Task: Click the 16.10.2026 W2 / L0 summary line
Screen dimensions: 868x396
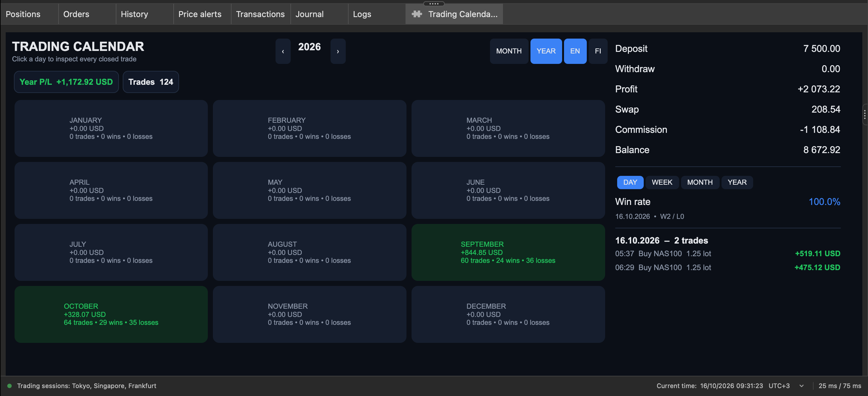Action: tap(649, 217)
